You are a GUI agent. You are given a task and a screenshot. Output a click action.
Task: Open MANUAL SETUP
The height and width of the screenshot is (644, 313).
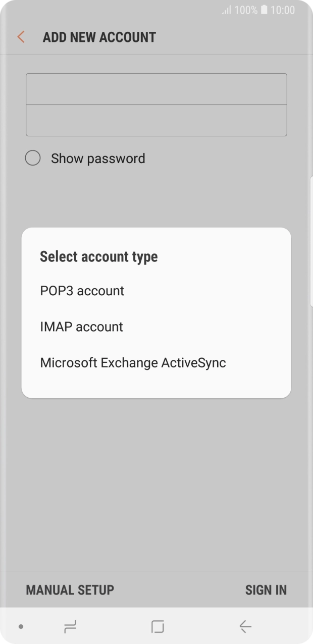pyautogui.click(x=70, y=589)
